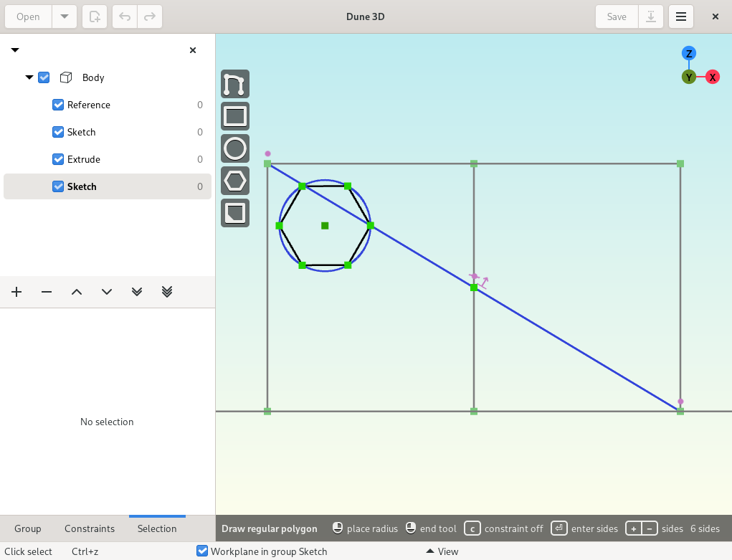Move group to end of body (double chevron)
This screenshot has height=560, width=732.
137,292
